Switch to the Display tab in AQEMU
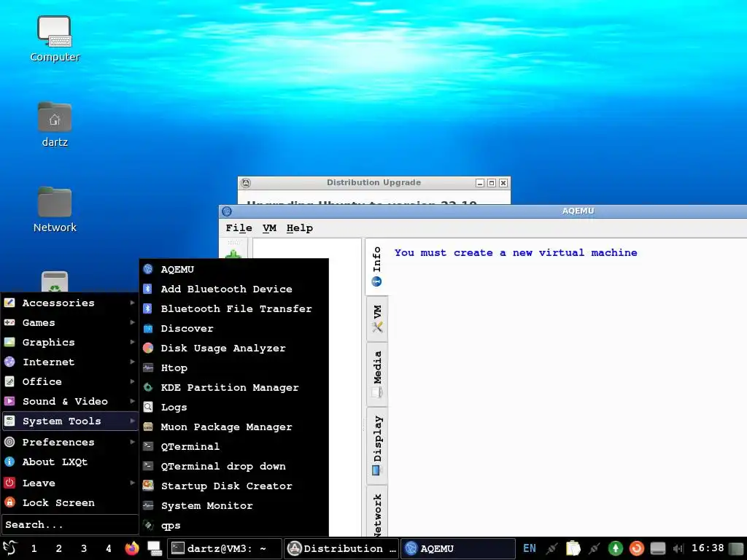Viewport: 747px width, 560px height. 377,446
